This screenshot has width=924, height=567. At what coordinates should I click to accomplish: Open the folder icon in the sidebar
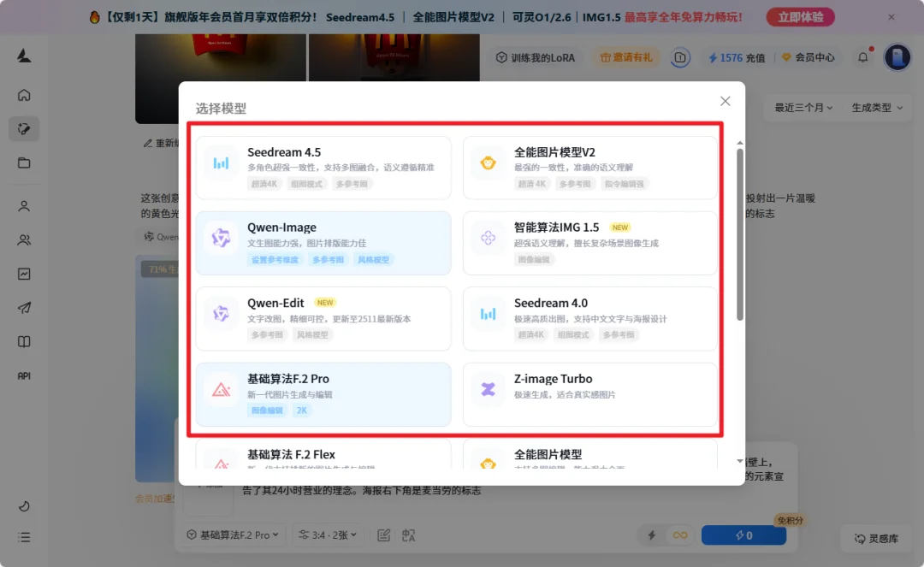click(x=23, y=162)
